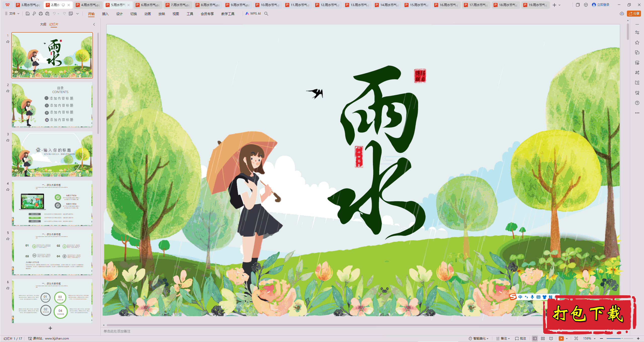
Task: Open a new document tab with the plus
Action: click(x=554, y=5)
